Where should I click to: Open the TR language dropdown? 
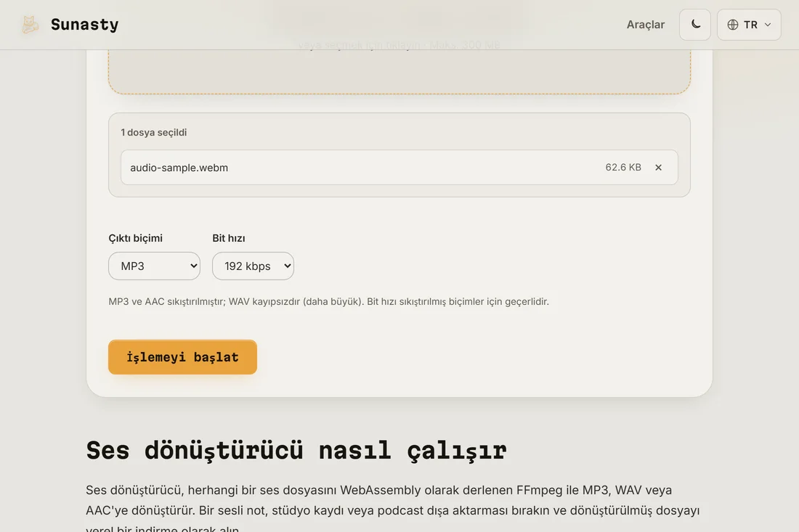749,25
